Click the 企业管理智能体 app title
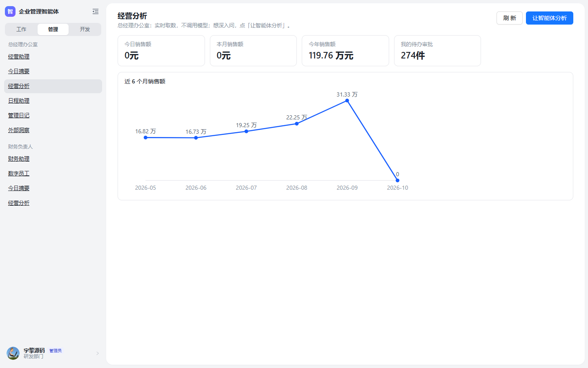This screenshot has width=588, height=368. [x=39, y=11]
